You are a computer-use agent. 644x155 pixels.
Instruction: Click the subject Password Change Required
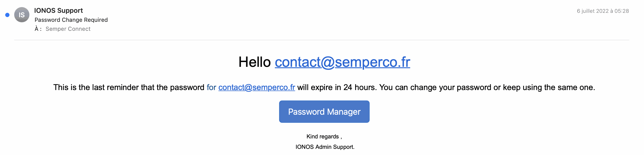tap(71, 20)
